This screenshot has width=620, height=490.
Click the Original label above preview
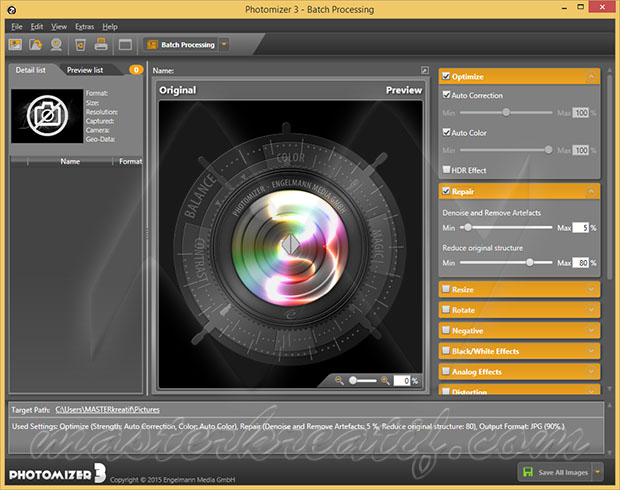[178, 90]
